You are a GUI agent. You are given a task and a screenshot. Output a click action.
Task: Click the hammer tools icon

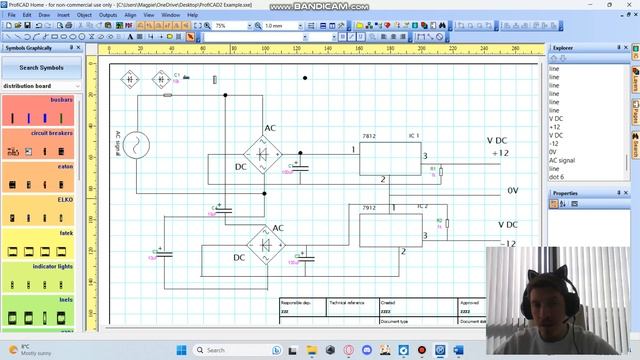(341, 25)
